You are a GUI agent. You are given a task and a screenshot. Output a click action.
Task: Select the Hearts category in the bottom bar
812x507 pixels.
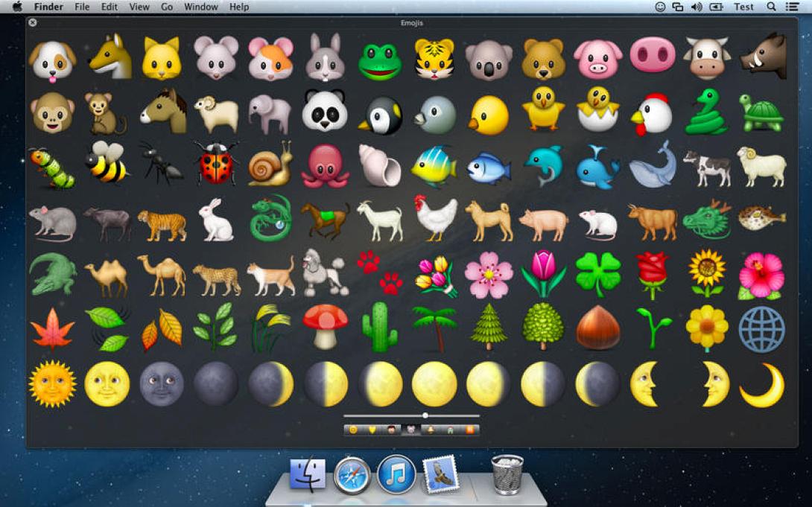(373, 429)
